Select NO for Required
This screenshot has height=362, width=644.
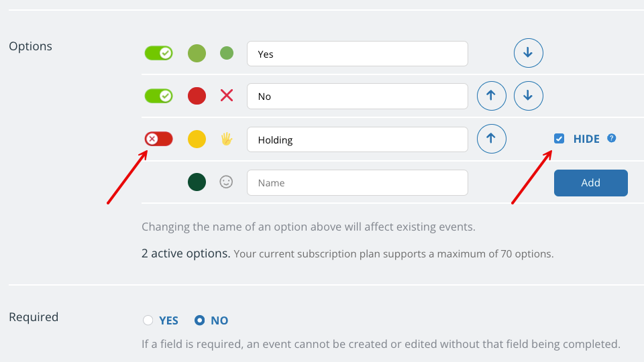coord(200,320)
